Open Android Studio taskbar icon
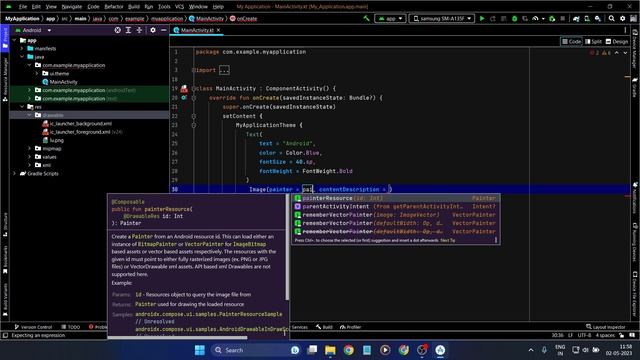Screen dimensions: 640x360 [x=440, y=350]
